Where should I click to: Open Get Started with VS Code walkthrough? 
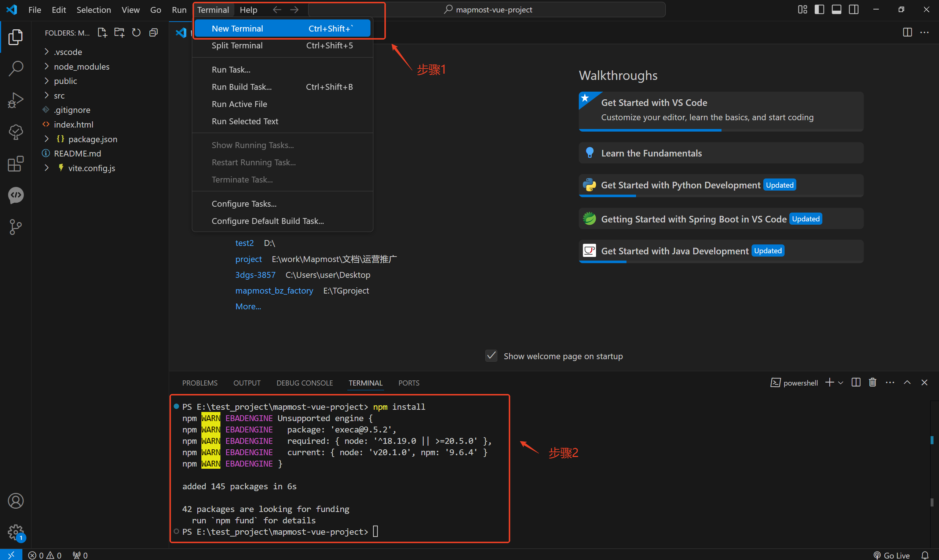pyautogui.click(x=721, y=111)
